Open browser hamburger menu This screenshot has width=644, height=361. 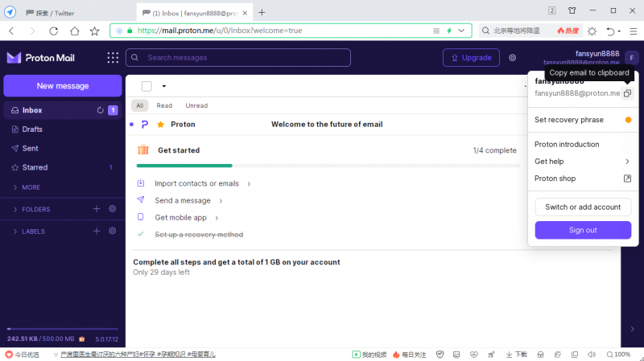click(x=634, y=31)
